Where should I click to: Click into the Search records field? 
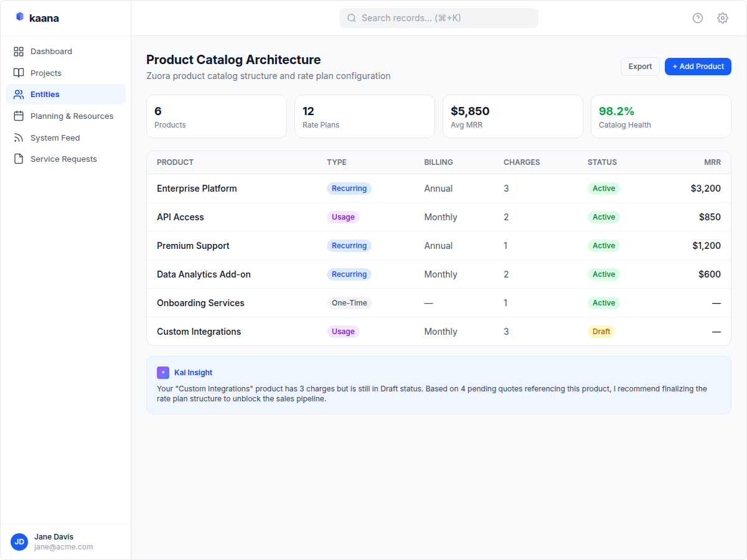pyautogui.click(x=438, y=18)
